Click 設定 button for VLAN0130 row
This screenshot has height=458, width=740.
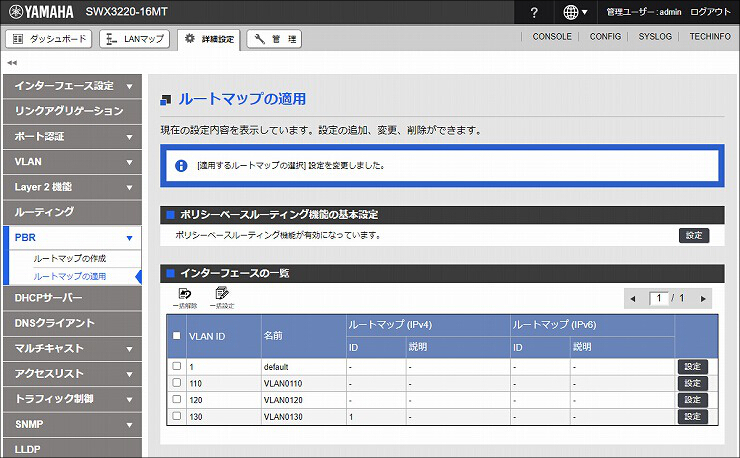tap(692, 416)
